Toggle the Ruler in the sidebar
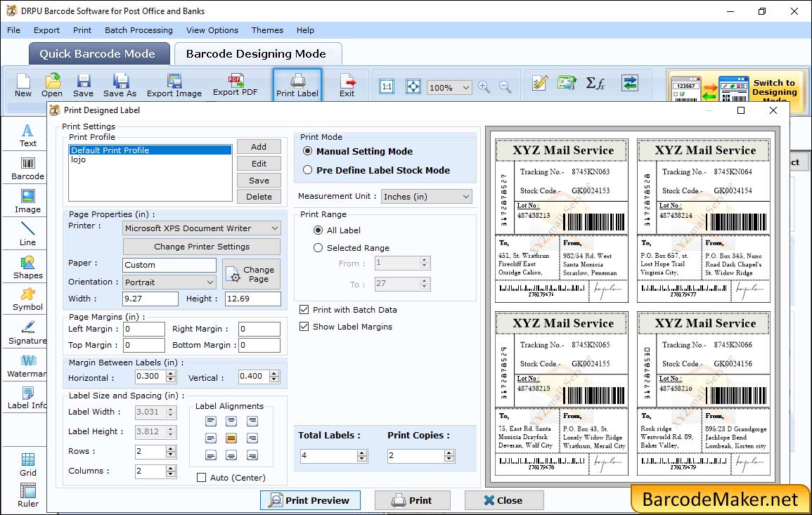 point(28,495)
